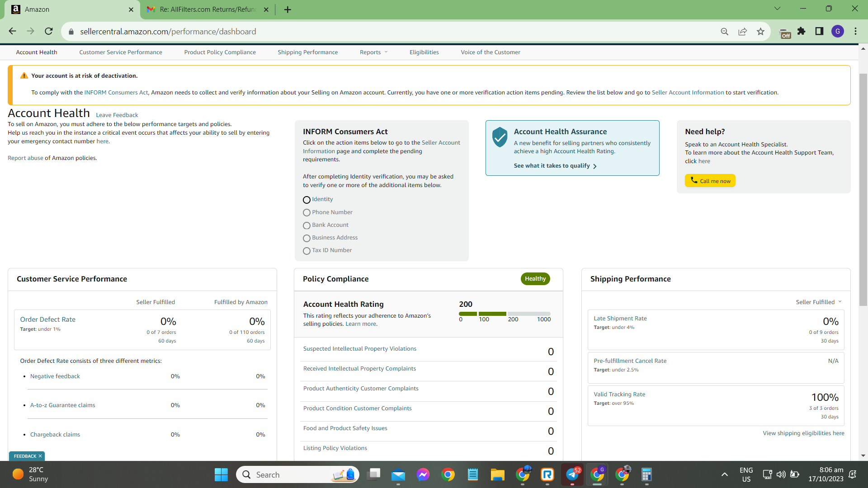Open the Negative feedback metric link

(55, 376)
